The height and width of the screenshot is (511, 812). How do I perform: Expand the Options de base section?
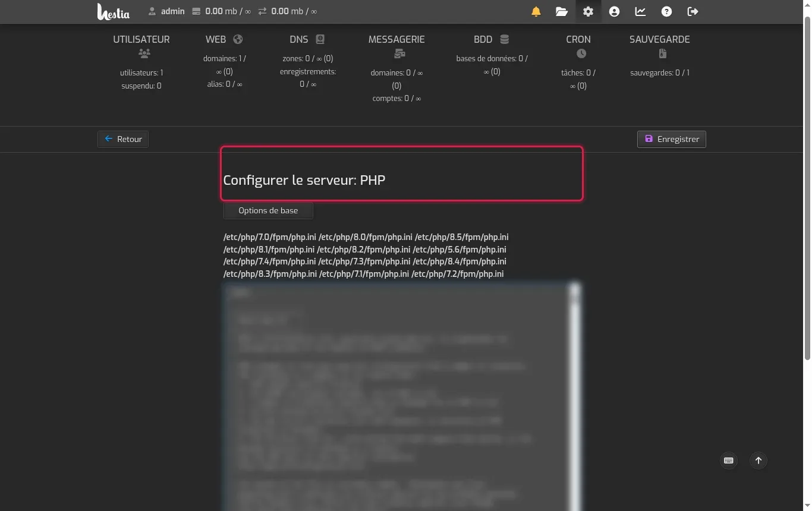tap(268, 210)
